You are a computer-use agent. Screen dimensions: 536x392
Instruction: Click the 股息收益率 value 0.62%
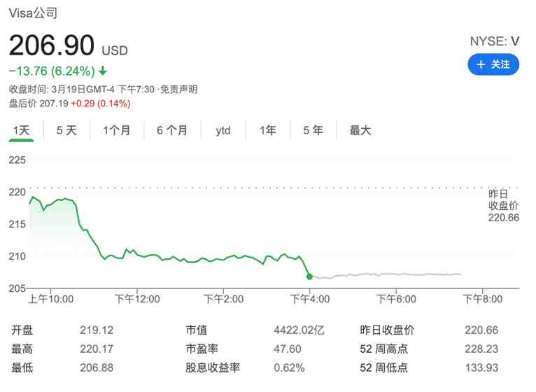tap(289, 367)
